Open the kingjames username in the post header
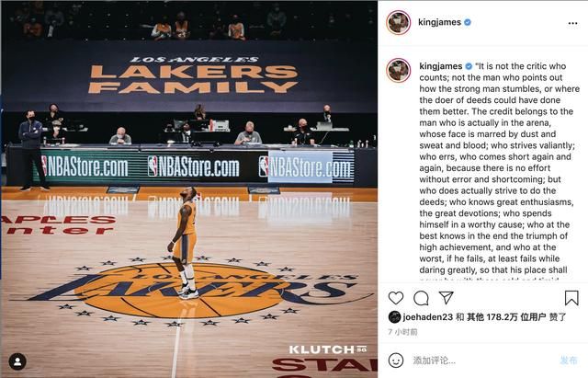The width and height of the screenshot is (588, 378). tap(439, 22)
